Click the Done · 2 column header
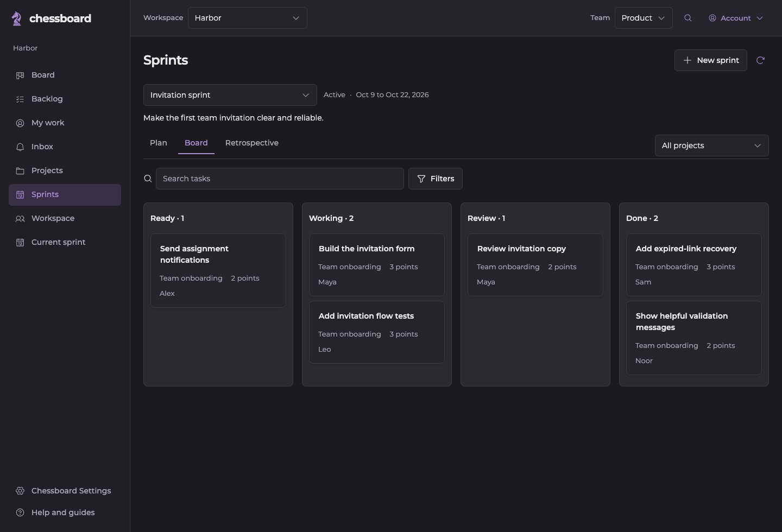Image resolution: width=782 pixels, height=532 pixels. click(x=642, y=218)
